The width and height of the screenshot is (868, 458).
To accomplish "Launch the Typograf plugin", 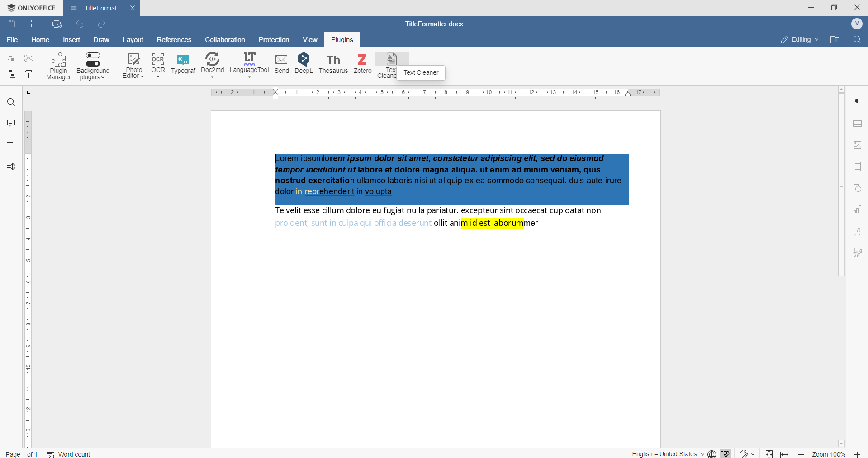I will [x=183, y=64].
